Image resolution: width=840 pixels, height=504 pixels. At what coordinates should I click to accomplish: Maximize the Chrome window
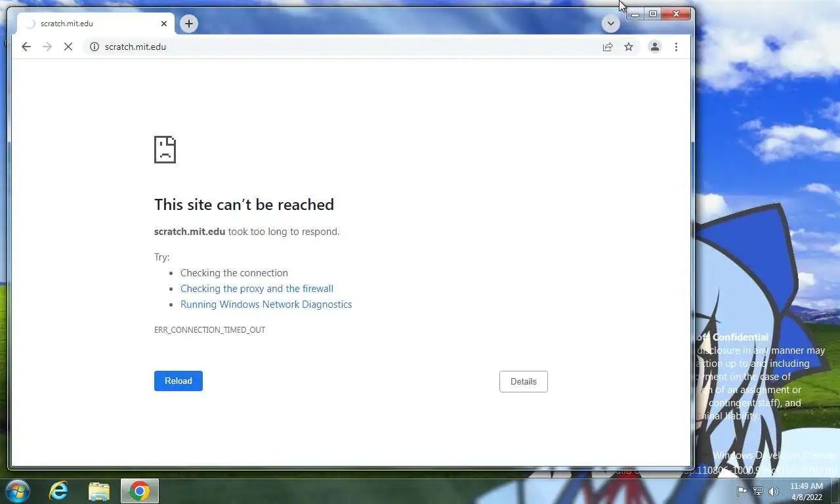[x=653, y=14]
